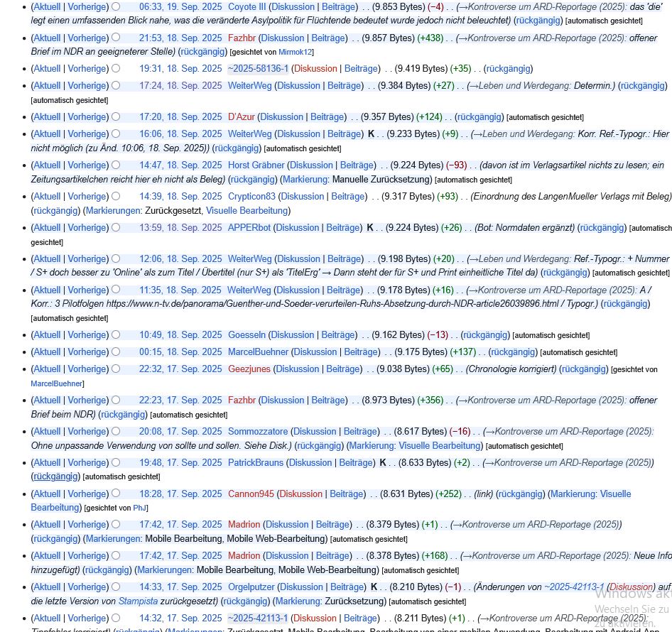Open the Mirmok12 reviewer link

point(295,53)
